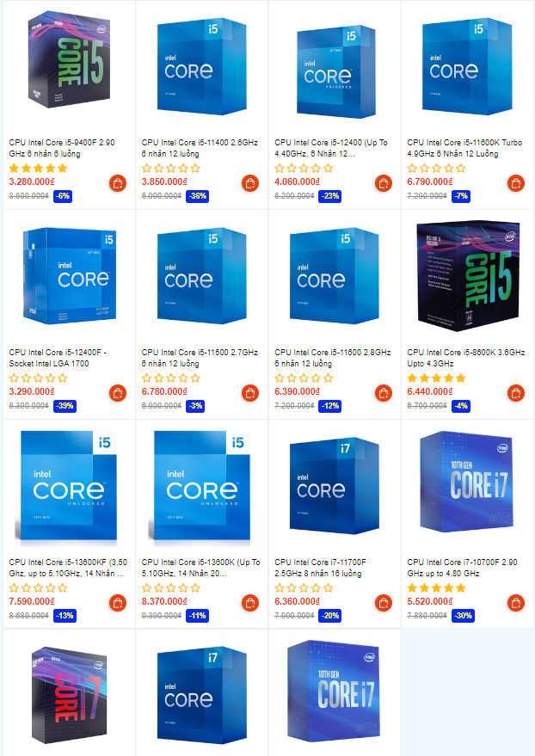Add i5-13600KF to shopping cart
This screenshot has height=756, width=535.
tap(118, 603)
